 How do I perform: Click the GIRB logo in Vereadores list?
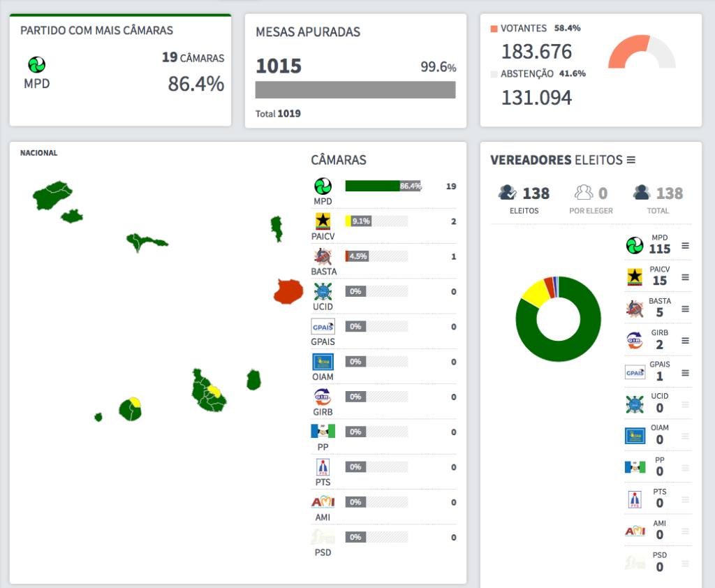[634, 340]
